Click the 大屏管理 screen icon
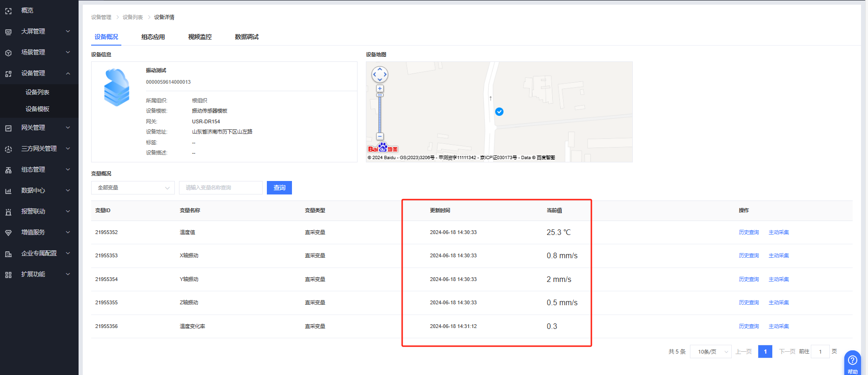The width and height of the screenshot is (868, 375). 8,32
